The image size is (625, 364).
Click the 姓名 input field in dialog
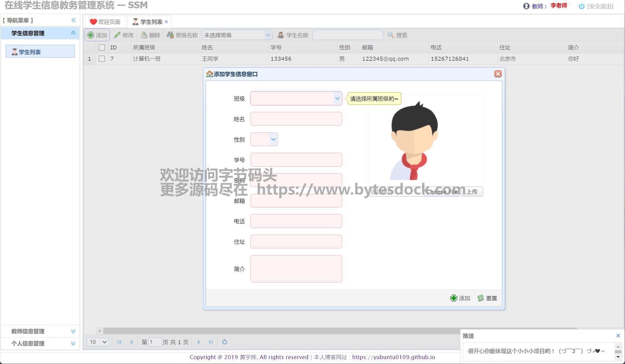click(x=296, y=119)
